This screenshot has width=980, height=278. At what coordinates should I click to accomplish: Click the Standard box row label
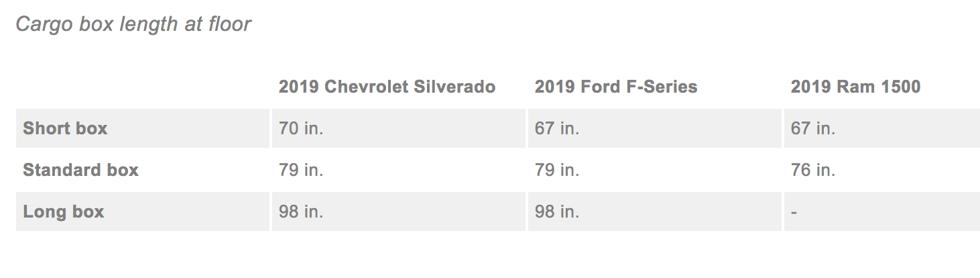143,170
